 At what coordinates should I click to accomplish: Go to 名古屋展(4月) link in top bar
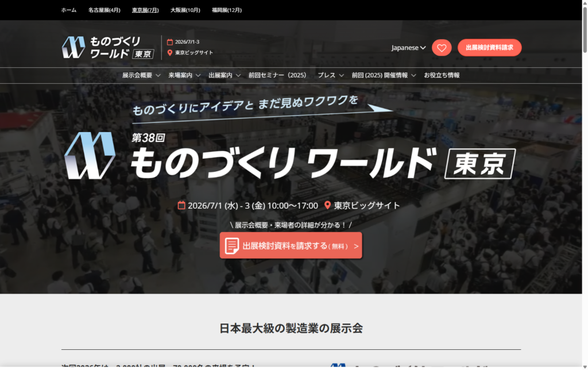click(x=105, y=10)
